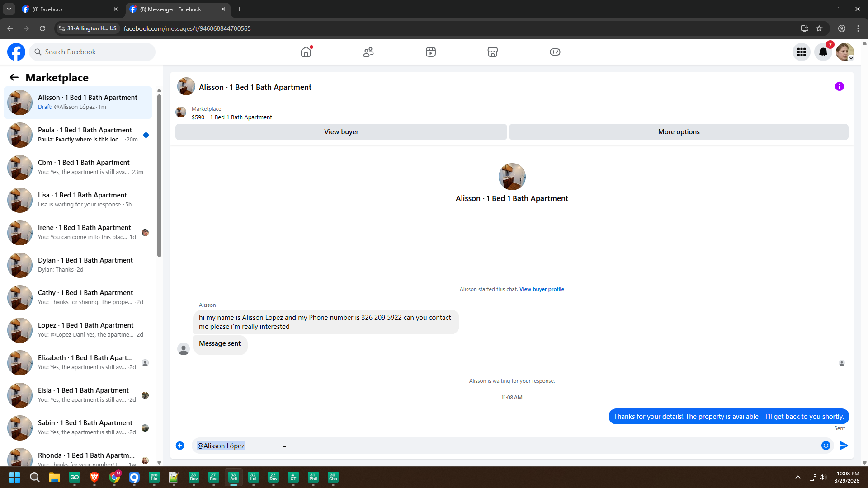Open the Marketplace storefront icon
Screen dimensions: 868x488
(493, 52)
